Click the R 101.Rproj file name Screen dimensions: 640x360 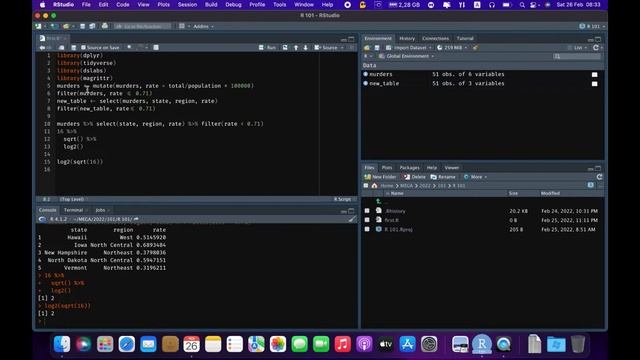[398, 229]
